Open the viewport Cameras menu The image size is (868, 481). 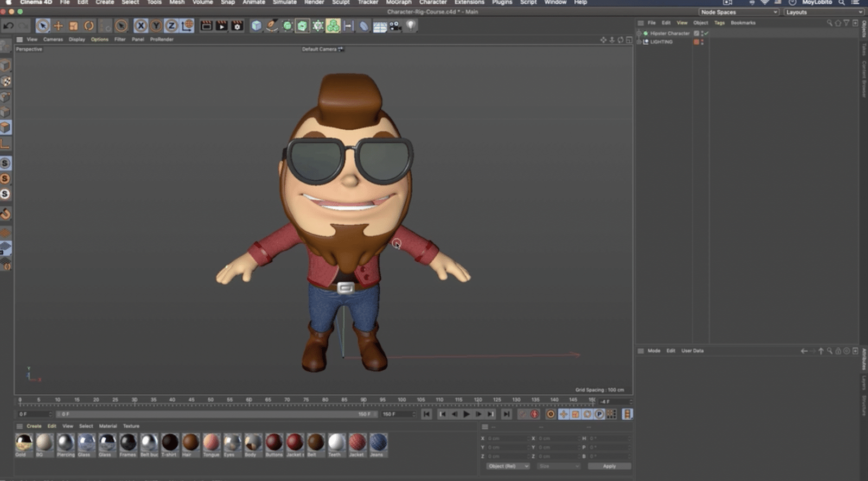pos(53,39)
